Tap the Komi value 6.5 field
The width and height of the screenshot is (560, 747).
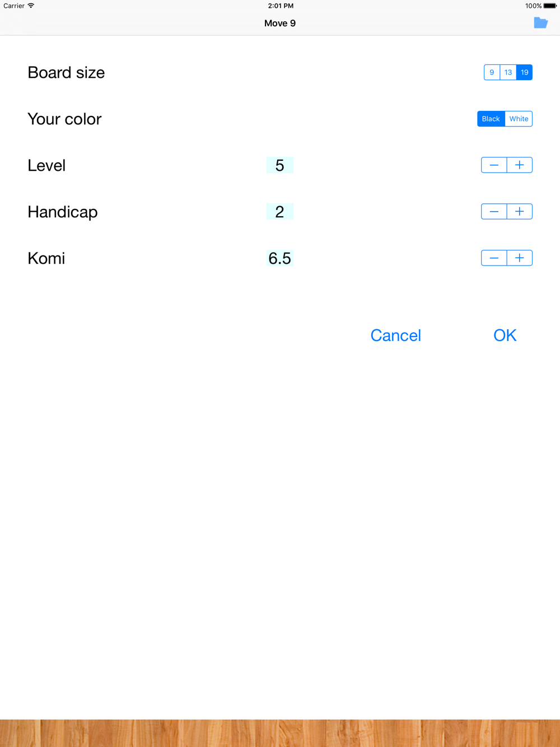click(x=280, y=258)
